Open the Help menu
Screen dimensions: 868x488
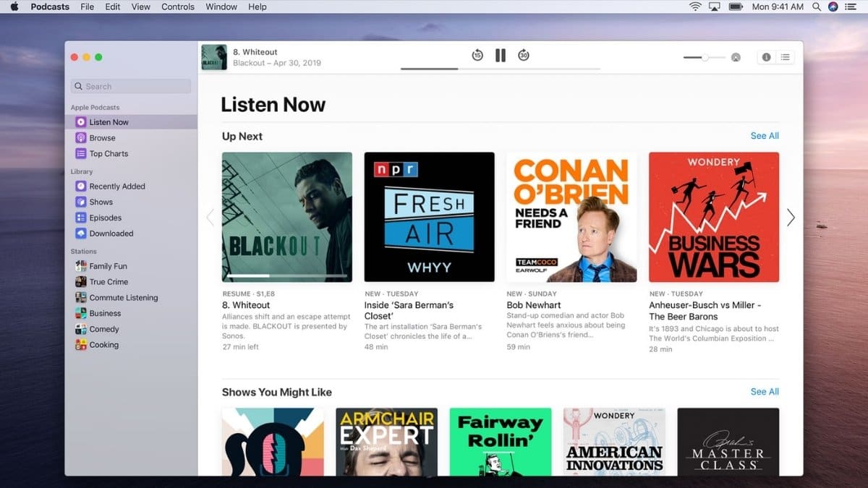(258, 7)
